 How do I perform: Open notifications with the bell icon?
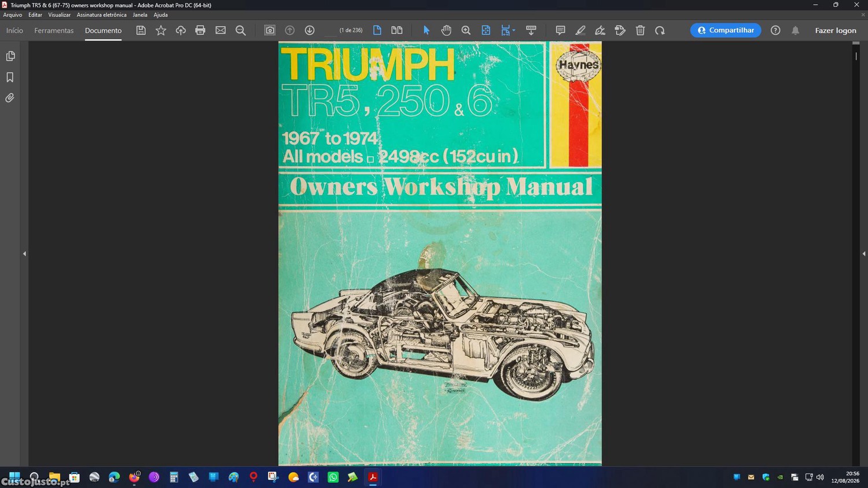795,30
